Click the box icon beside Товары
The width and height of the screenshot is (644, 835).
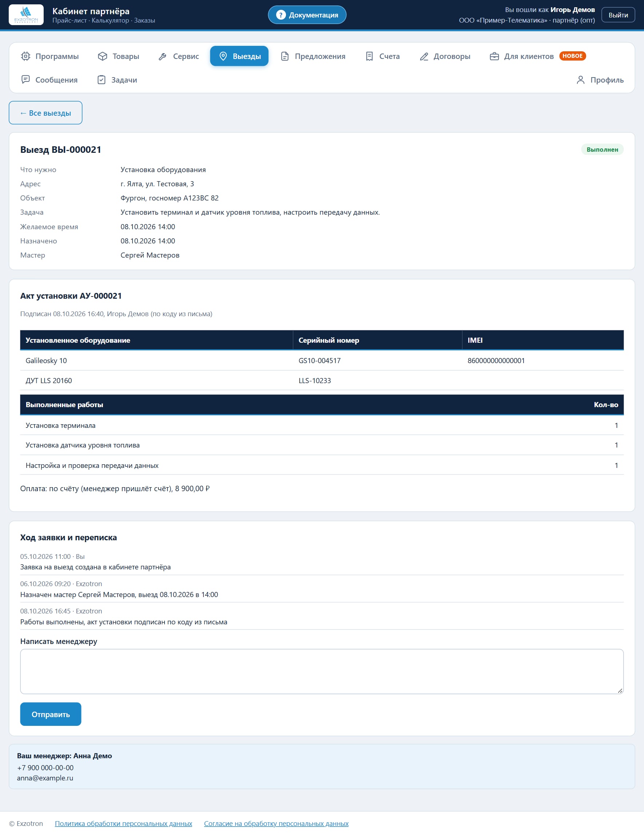pyautogui.click(x=103, y=56)
